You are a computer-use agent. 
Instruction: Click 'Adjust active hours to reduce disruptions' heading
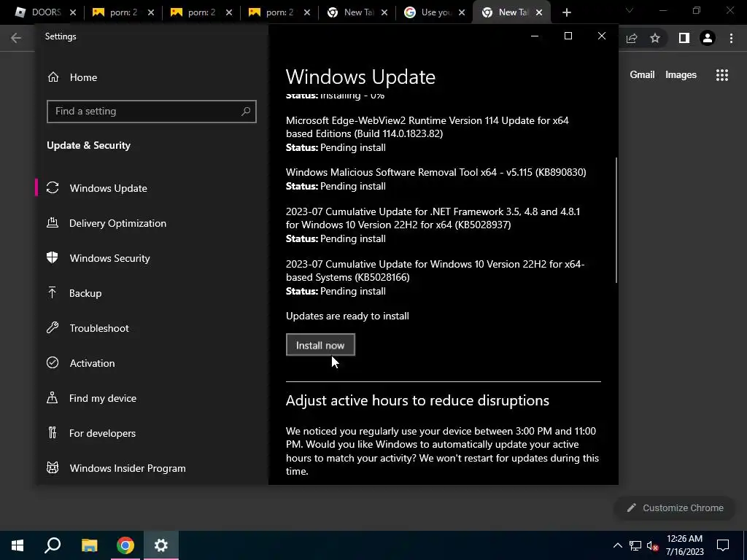[417, 400]
